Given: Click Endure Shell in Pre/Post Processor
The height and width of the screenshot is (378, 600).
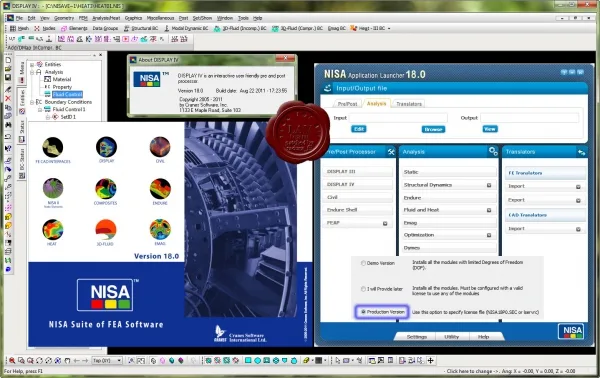Looking at the screenshot, I should point(357,210).
